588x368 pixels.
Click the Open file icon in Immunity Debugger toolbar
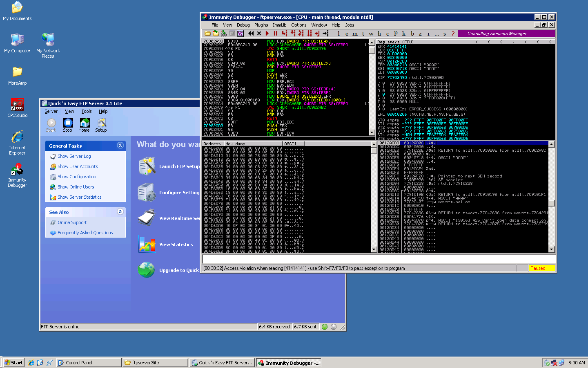pyautogui.click(x=207, y=34)
